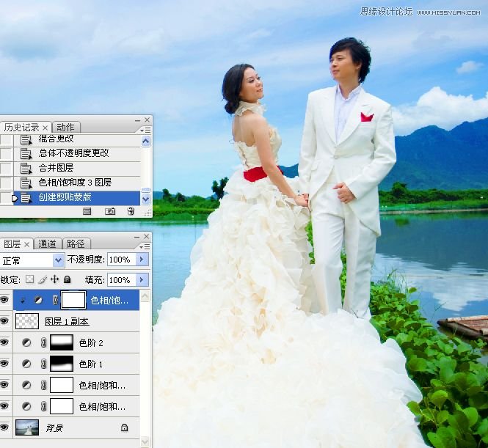Click the 图层 1 副本 layer thumbnail

click(x=27, y=321)
